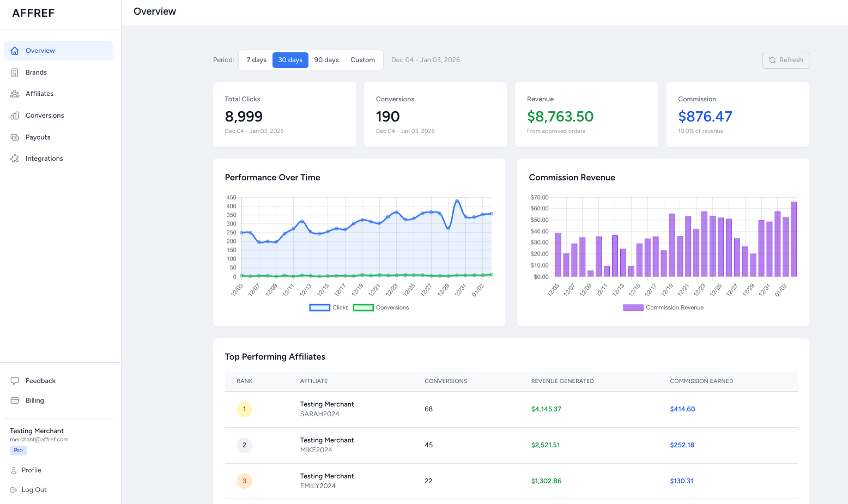Select the 30 days period
This screenshot has height=504, width=848.
[x=290, y=60]
